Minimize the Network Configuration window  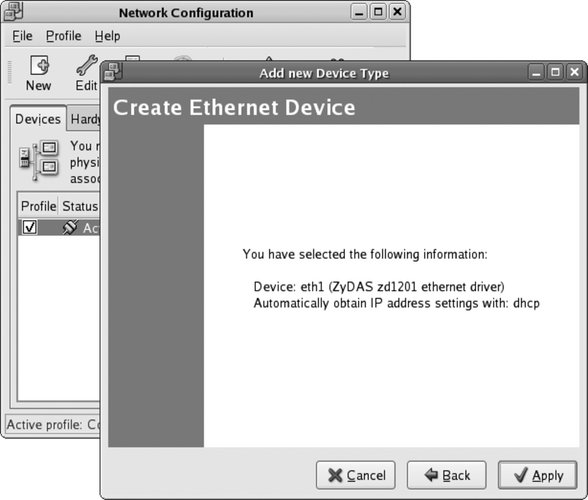(x=358, y=12)
